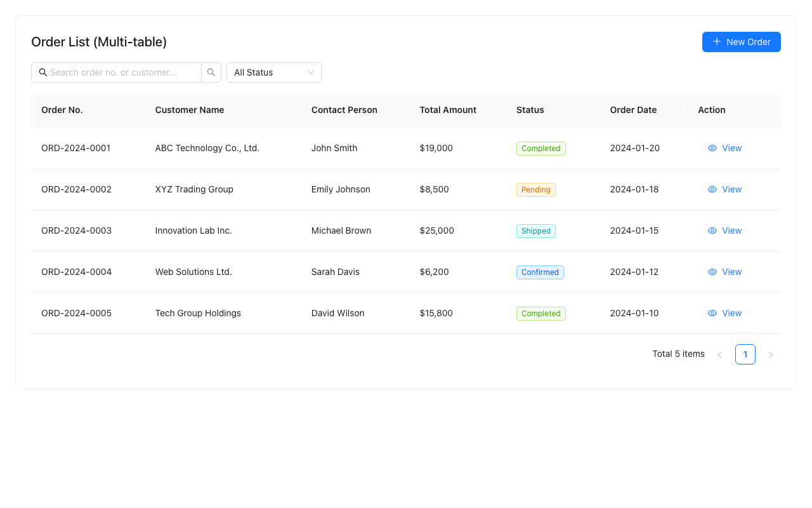812x508 pixels.
Task: Select the Completed badge for ORD-2024-0001
Action: [540, 148]
